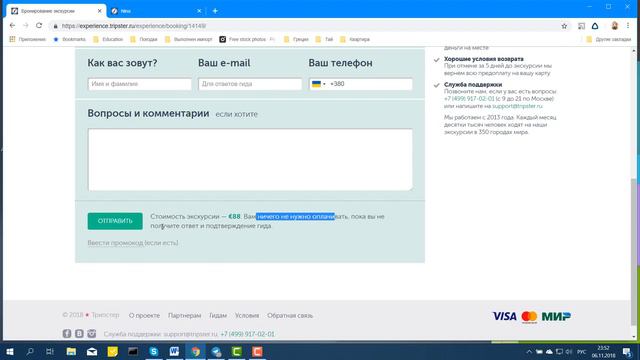Go forward in browser history

[x=25, y=26]
